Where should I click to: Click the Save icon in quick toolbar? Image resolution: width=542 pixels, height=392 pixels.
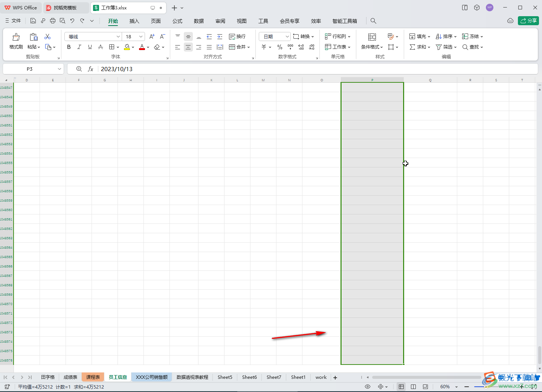(33, 21)
